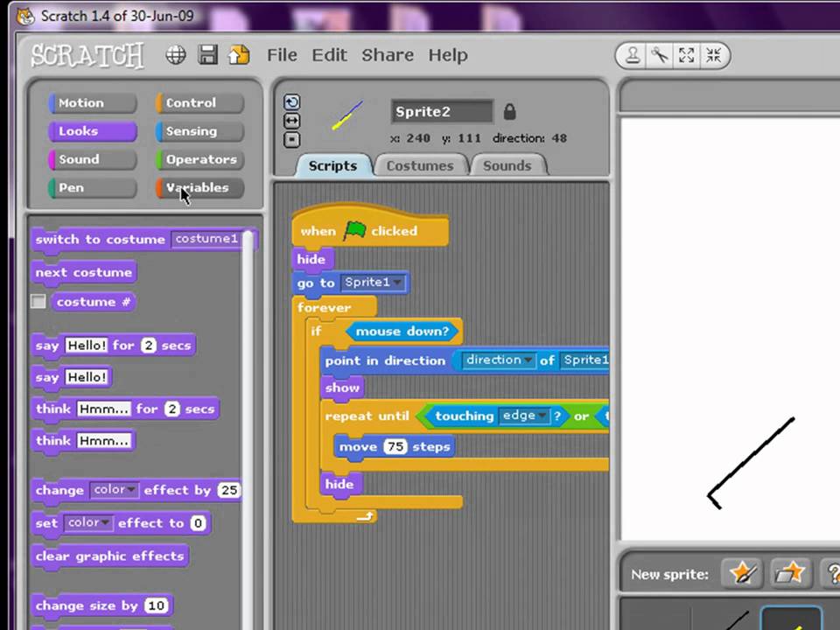Click the blocks palette scrollbar
Viewport: 840px width, 630px height.
coord(248,429)
